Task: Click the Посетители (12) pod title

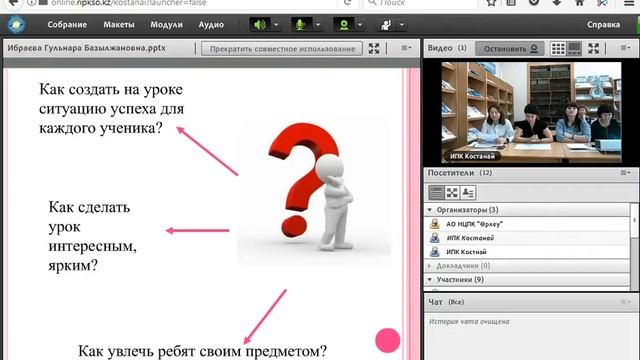Action: pyautogui.click(x=460, y=173)
